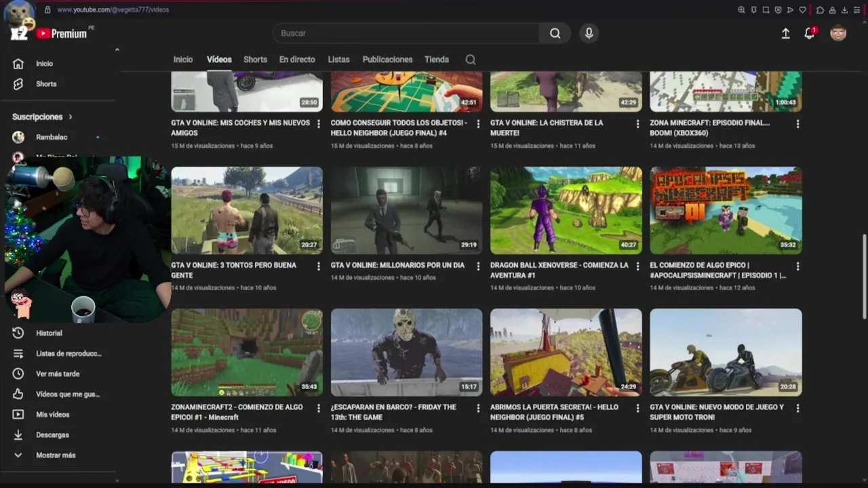Click the browser URL address text

113,10
